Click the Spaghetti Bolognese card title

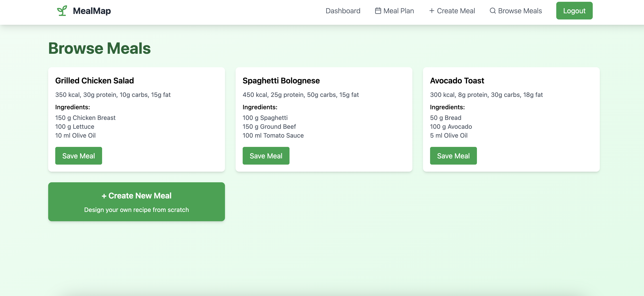(x=281, y=81)
